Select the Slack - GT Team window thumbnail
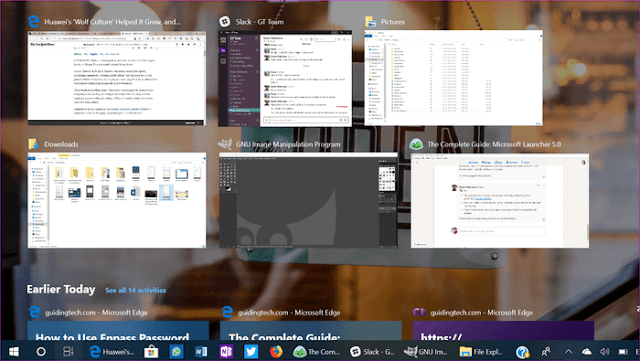Screen dimensions: 640x361 (285, 78)
